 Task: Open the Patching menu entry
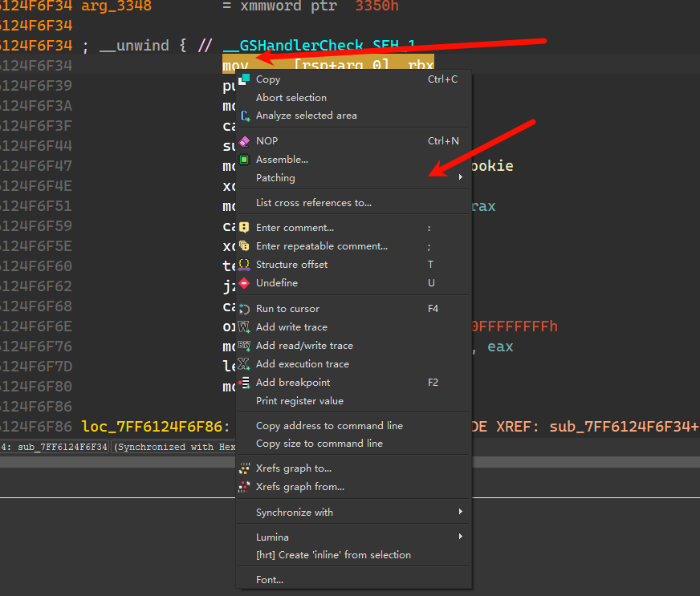coord(353,178)
